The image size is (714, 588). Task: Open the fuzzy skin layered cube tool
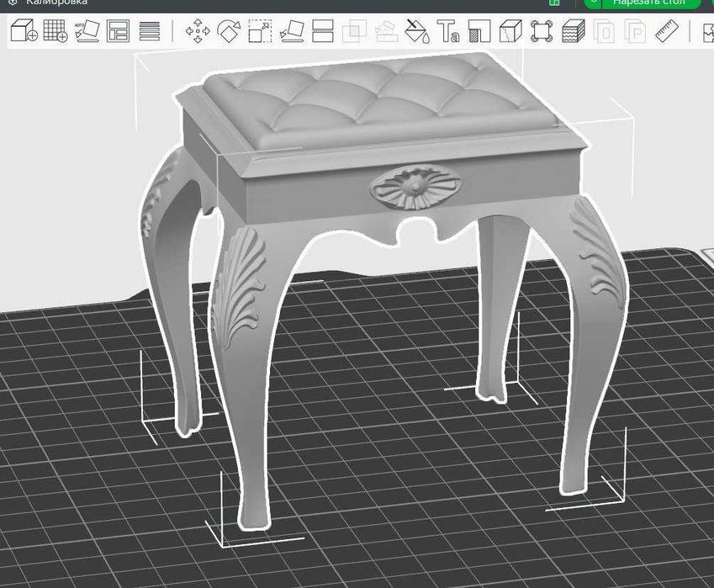(x=574, y=31)
